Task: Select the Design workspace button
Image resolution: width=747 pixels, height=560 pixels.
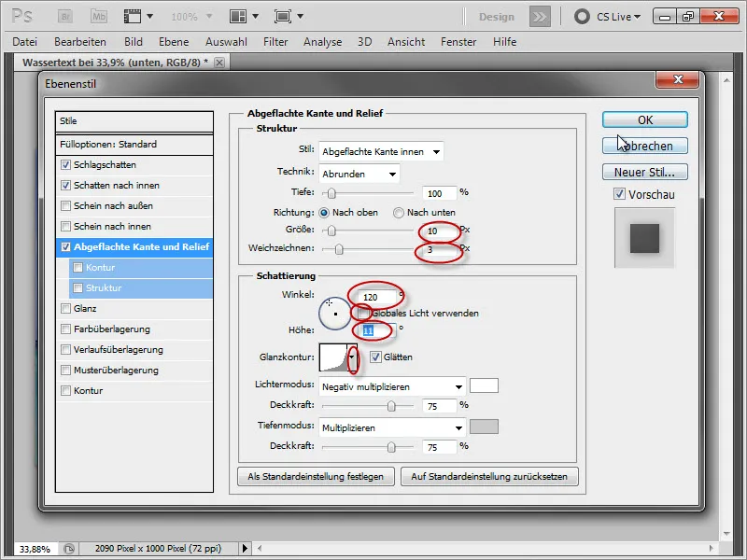Action: pyautogui.click(x=497, y=17)
